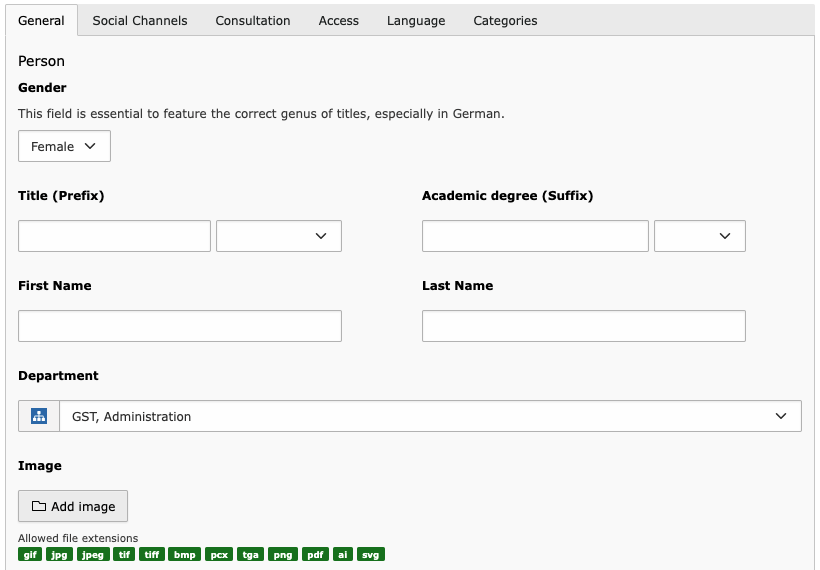Open the Consultation tab
Image resolution: width=820 pixels, height=570 pixels.
coord(253,20)
